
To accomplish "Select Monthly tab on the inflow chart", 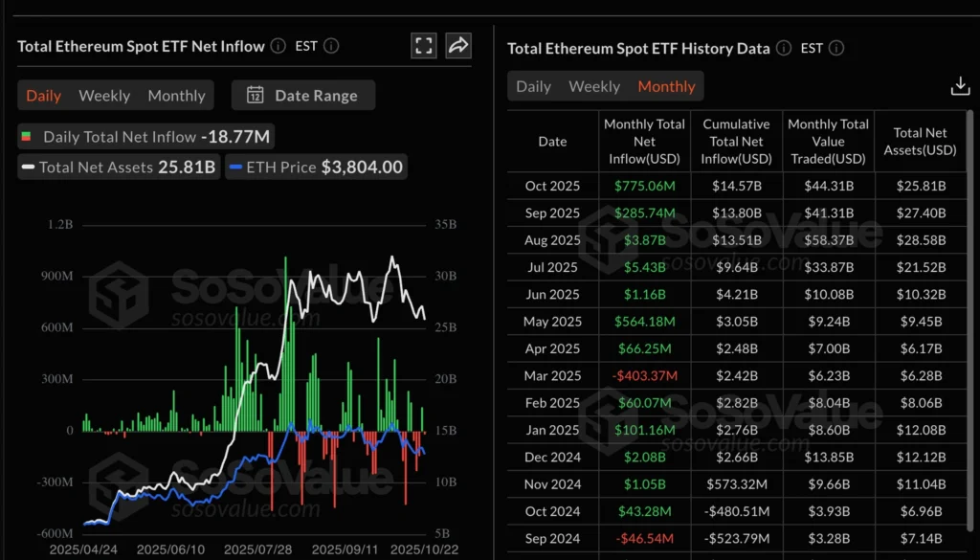I will 176,95.
